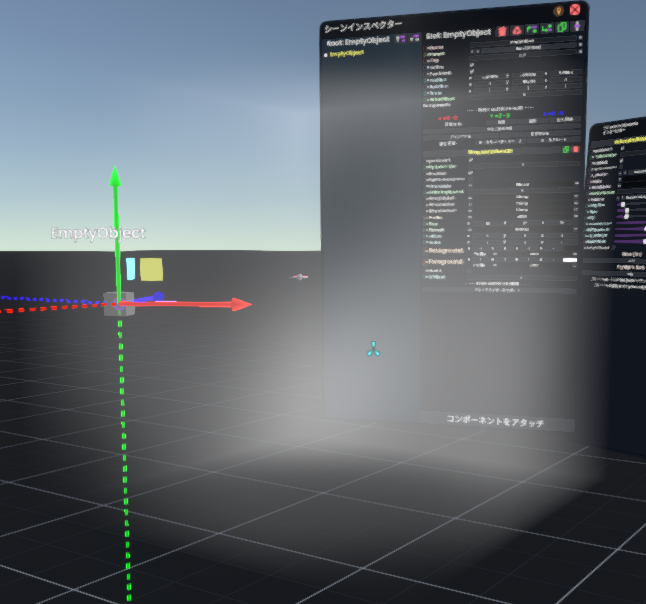Click the yellow component header title

point(490,152)
